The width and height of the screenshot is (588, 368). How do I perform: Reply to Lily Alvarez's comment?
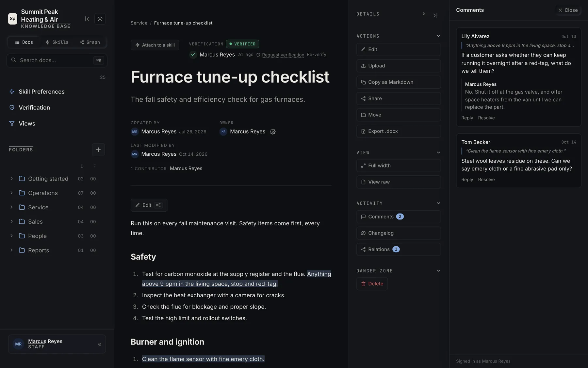tap(467, 118)
